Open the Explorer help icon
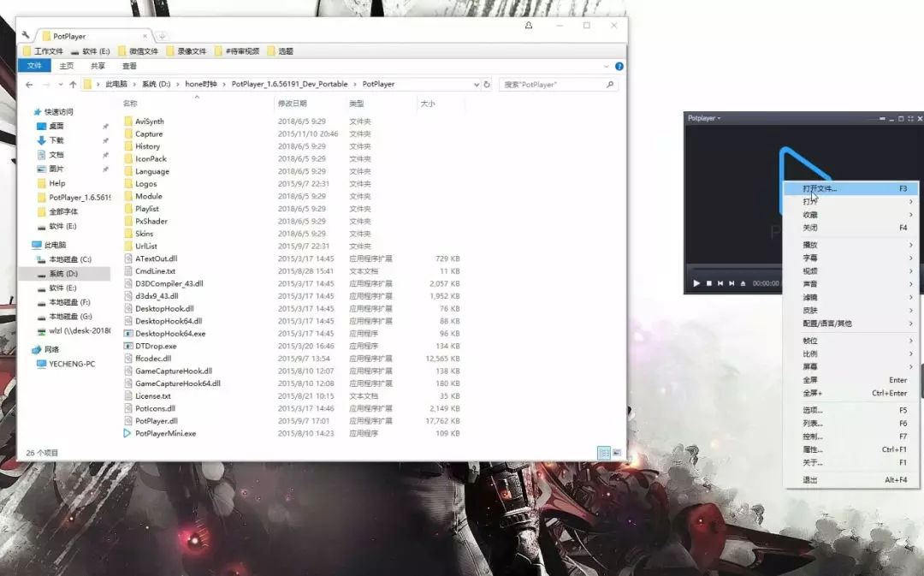 619,66
